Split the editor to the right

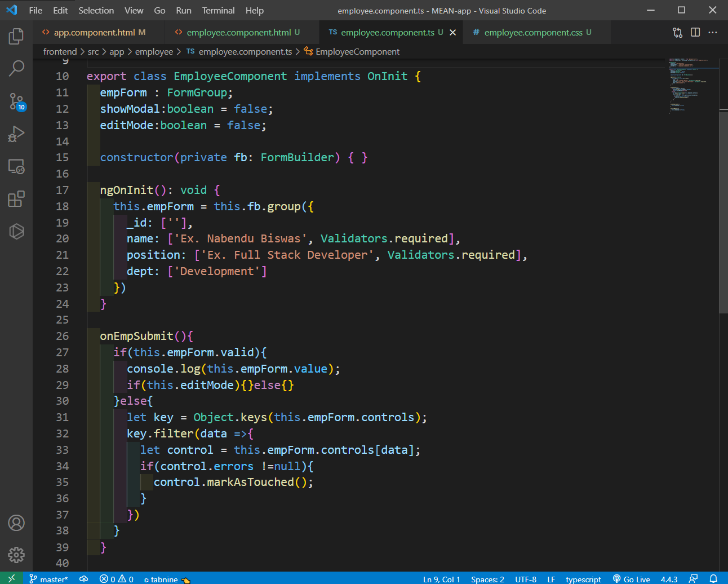tap(695, 33)
